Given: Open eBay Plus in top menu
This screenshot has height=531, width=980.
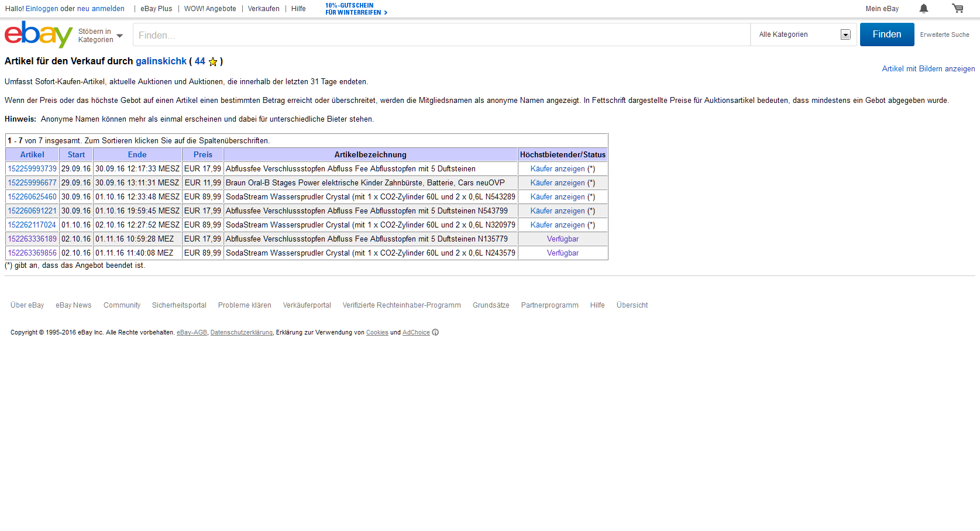Looking at the screenshot, I should 156,9.
